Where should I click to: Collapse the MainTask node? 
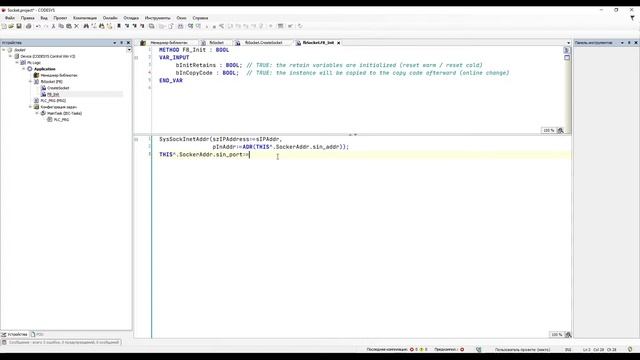[37, 113]
